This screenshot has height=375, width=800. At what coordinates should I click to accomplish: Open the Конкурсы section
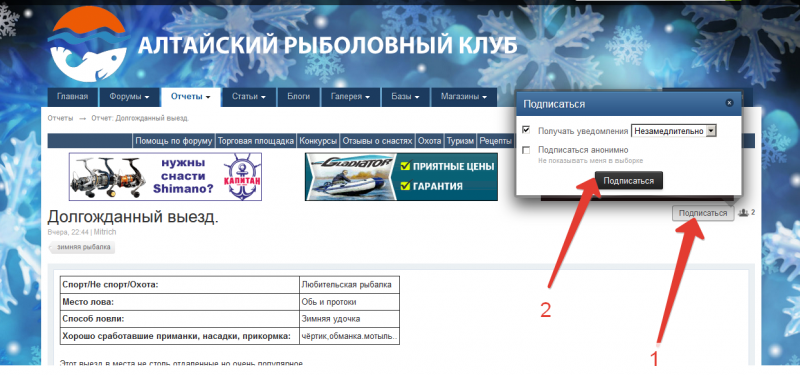318,141
